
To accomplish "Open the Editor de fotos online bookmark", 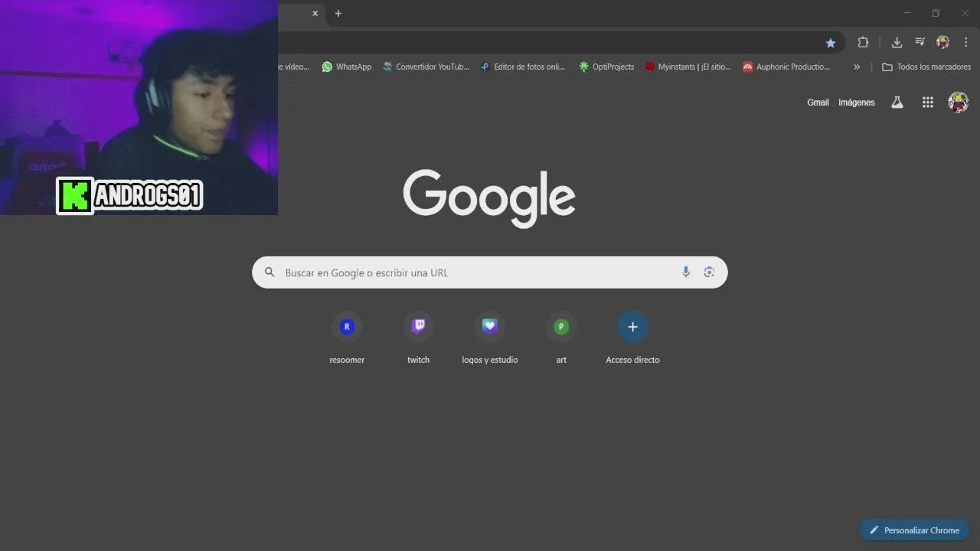I will [523, 67].
